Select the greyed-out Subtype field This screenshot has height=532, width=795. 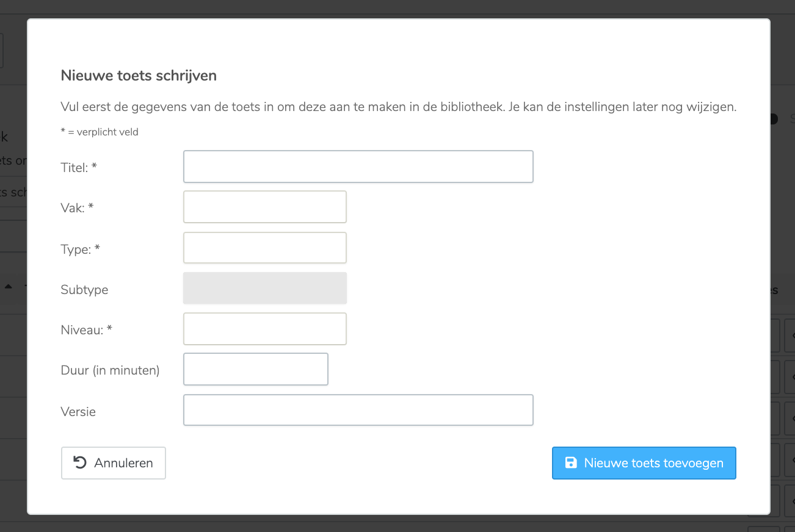[265, 288]
